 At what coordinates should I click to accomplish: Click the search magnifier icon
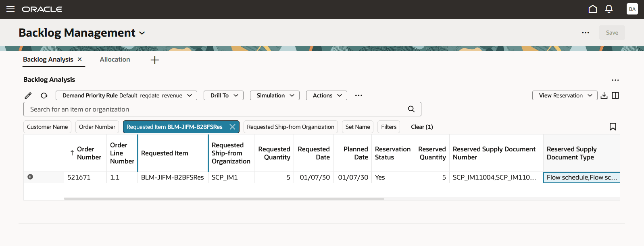pyautogui.click(x=411, y=109)
